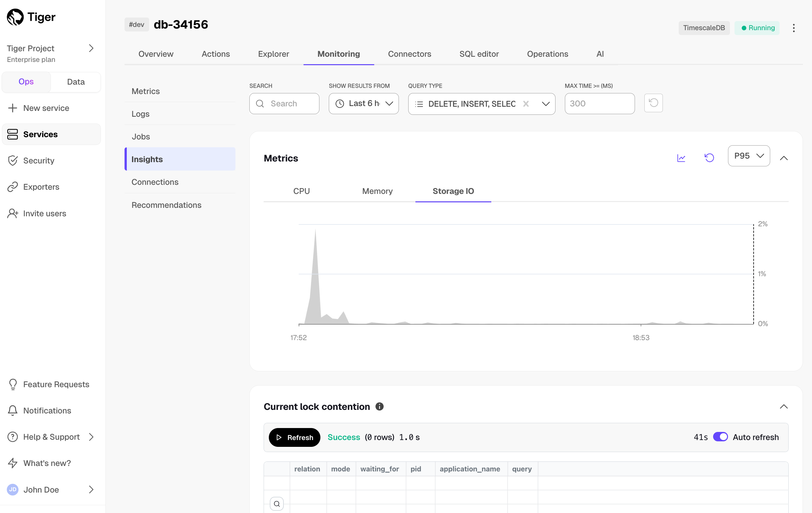The height and width of the screenshot is (513, 812).
Task: Switch to the CPU metrics tab
Action: tap(301, 191)
